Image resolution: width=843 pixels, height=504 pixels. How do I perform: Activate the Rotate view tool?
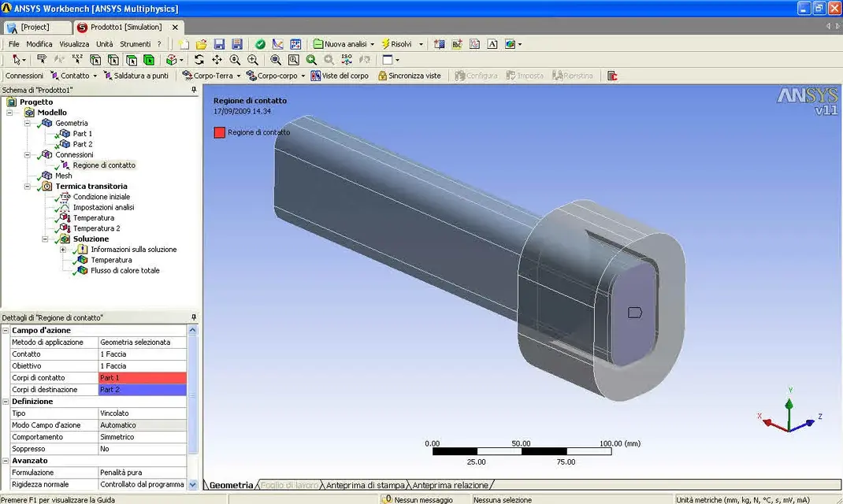click(x=199, y=60)
